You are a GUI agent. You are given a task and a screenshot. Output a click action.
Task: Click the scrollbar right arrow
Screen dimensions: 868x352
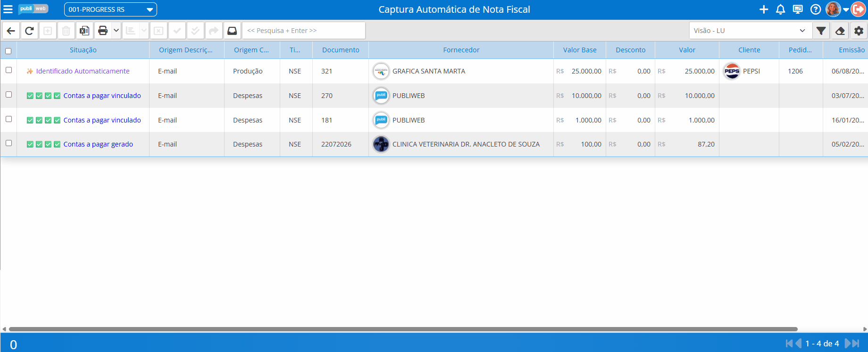click(865, 329)
